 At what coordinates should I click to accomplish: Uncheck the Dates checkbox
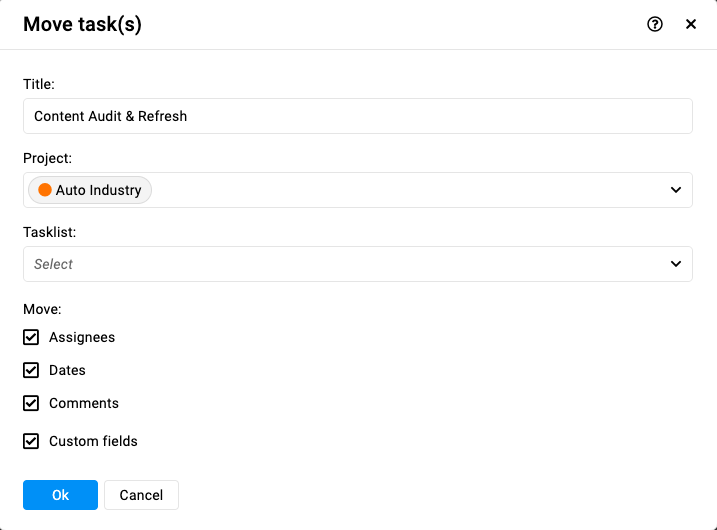(31, 370)
